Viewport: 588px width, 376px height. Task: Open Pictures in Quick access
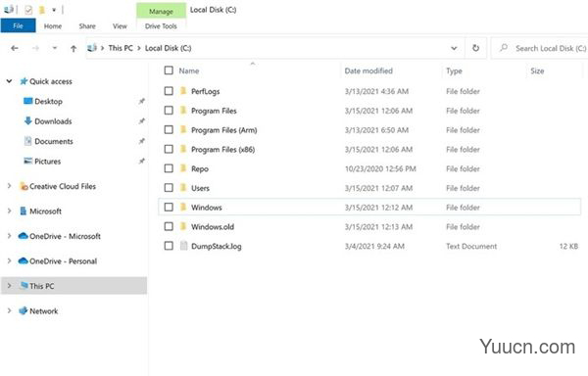pos(48,162)
